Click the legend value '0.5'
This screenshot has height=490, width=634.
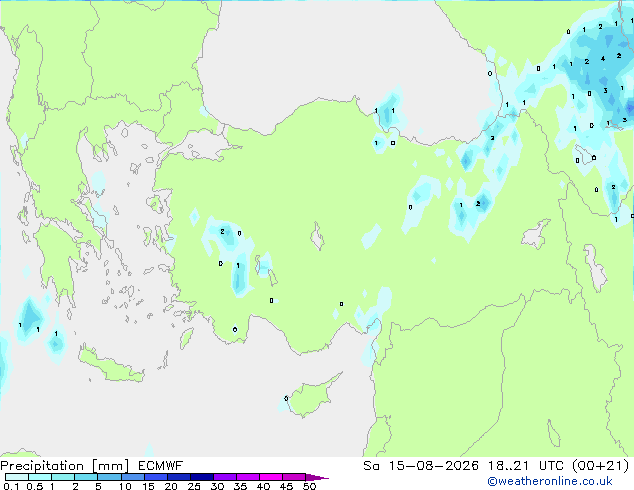point(34,486)
